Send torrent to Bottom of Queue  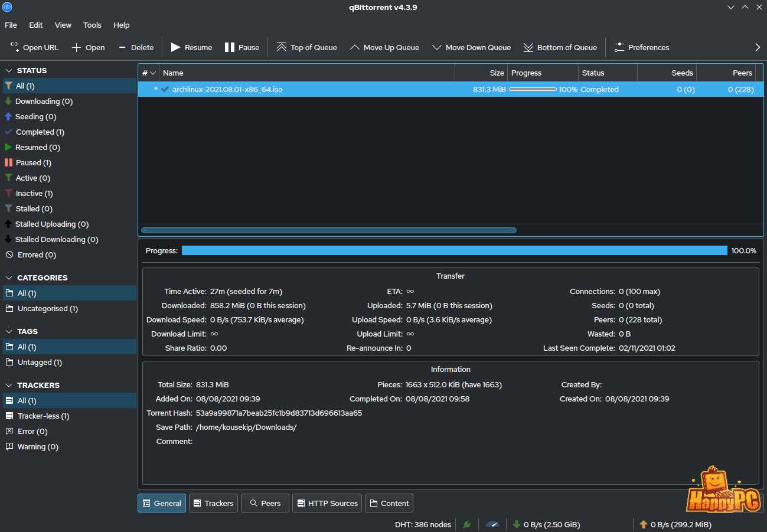pyautogui.click(x=528, y=47)
